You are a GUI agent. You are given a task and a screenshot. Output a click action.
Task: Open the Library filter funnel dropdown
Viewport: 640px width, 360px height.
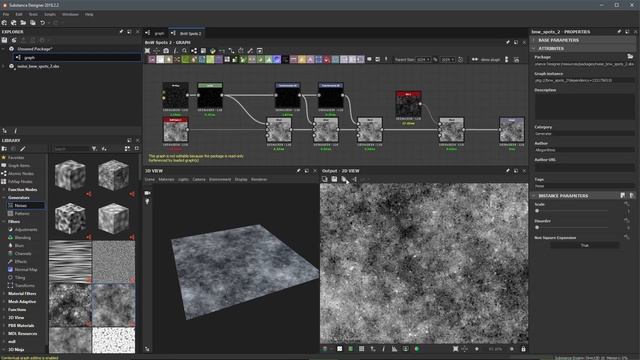coord(94,149)
